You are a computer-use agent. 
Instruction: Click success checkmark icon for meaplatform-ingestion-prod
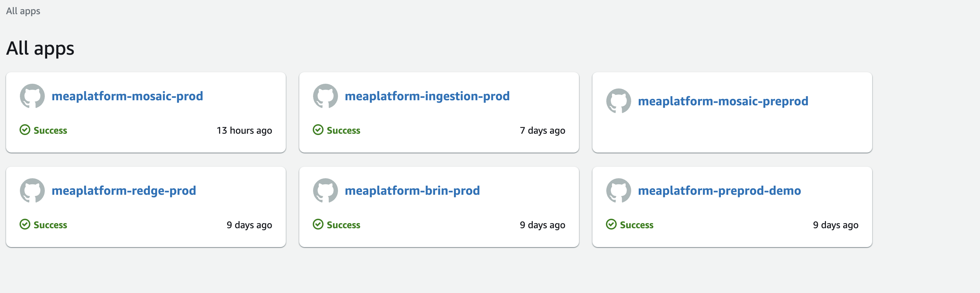point(318,130)
